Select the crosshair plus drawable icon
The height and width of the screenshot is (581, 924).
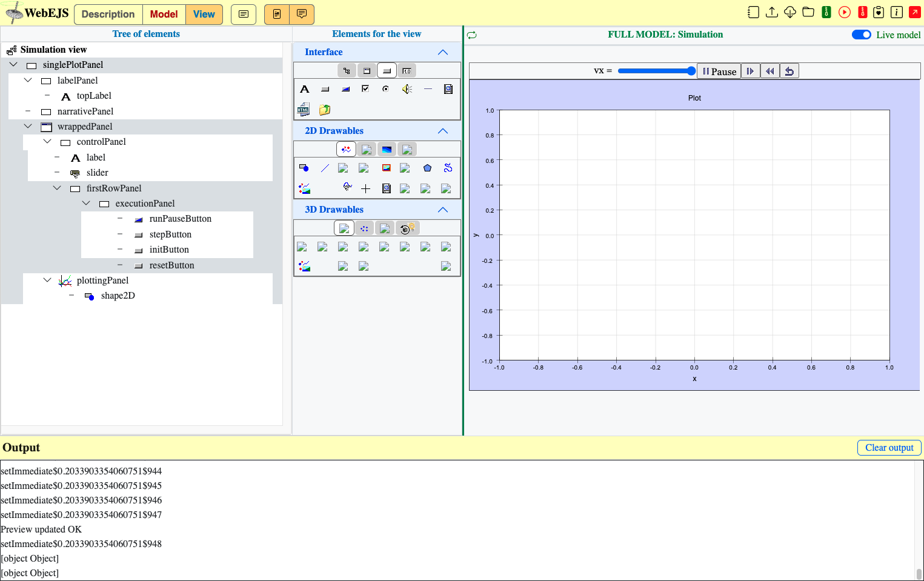tap(366, 189)
